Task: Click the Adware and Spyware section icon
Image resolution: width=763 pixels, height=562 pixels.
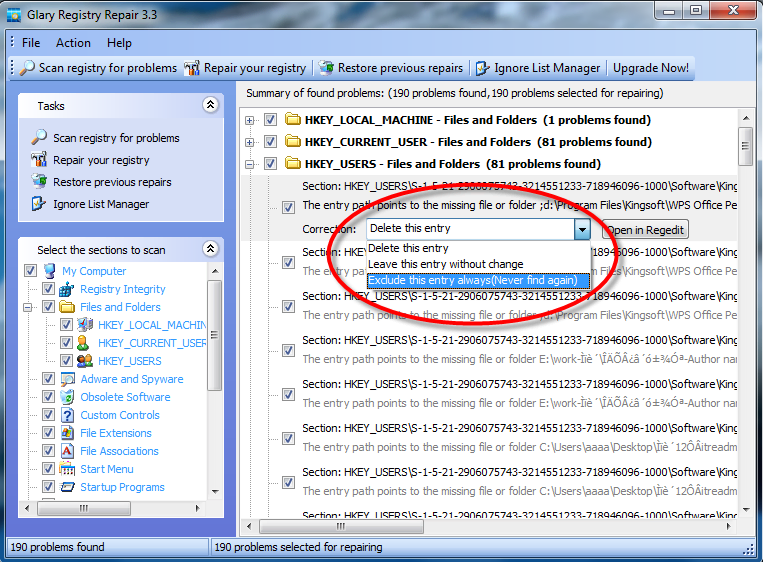Action: (x=68, y=379)
